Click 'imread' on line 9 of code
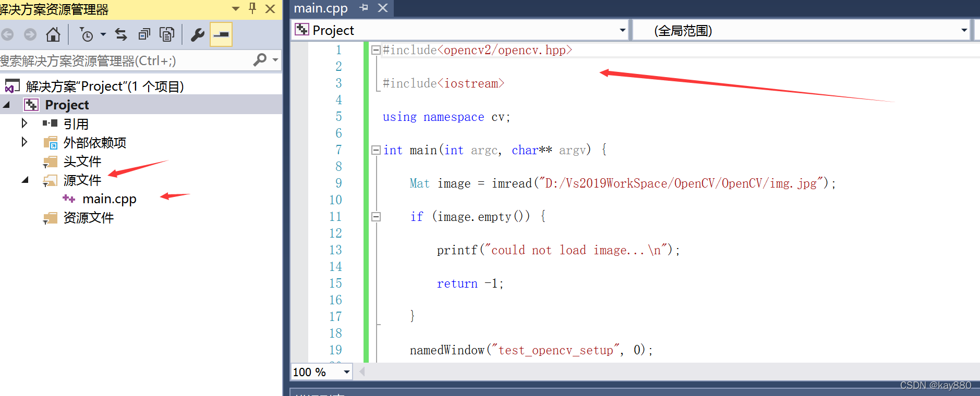This screenshot has width=980, height=396. [512, 183]
